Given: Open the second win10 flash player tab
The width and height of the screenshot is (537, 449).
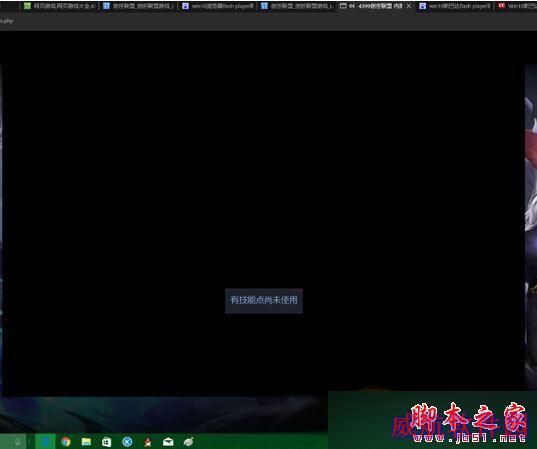Looking at the screenshot, I should coord(454,6).
